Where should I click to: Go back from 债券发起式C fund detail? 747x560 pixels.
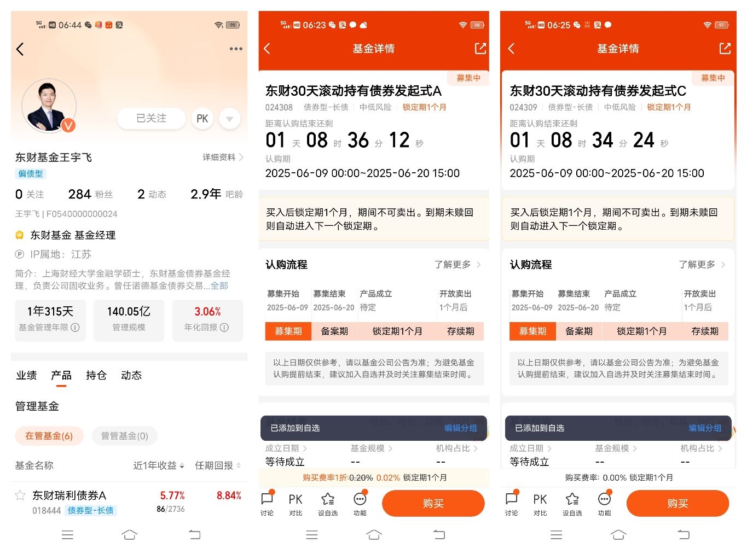tap(512, 49)
